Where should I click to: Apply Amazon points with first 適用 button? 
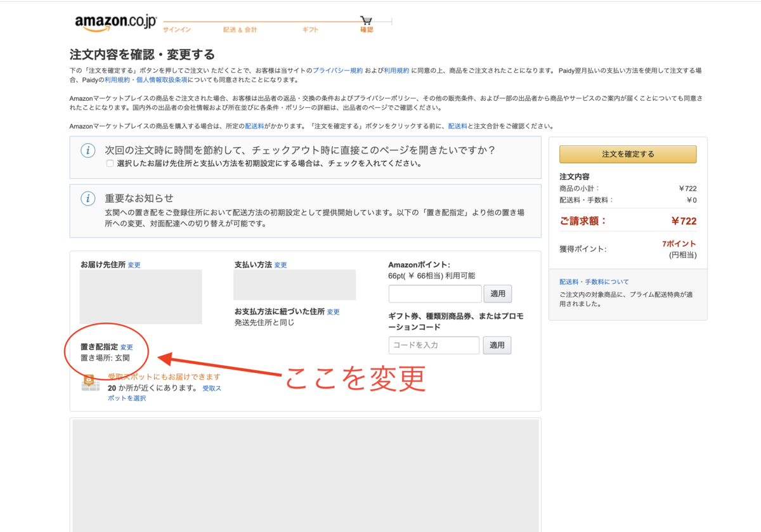tap(498, 294)
